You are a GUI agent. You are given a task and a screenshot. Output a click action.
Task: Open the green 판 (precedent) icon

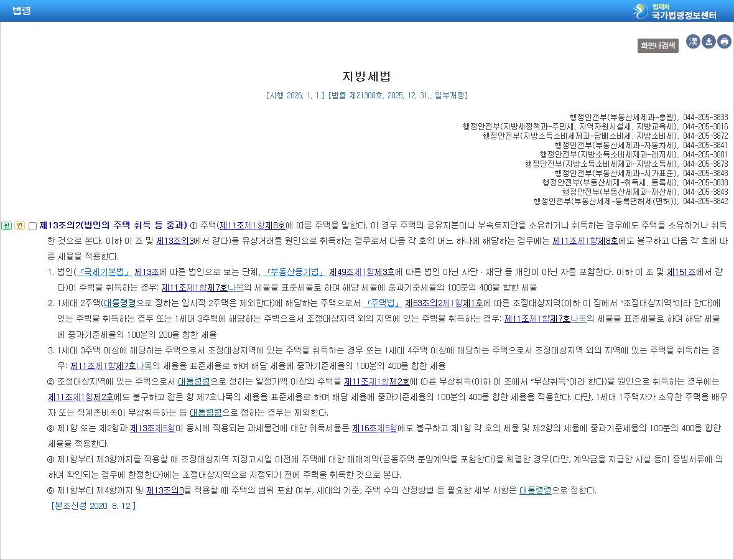click(7, 226)
